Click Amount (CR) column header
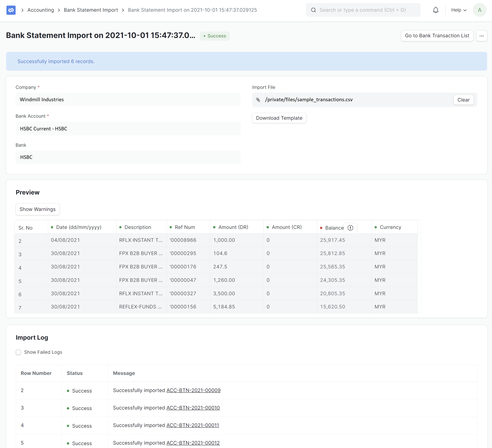The height and width of the screenshot is (448, 492). (290, 227)
